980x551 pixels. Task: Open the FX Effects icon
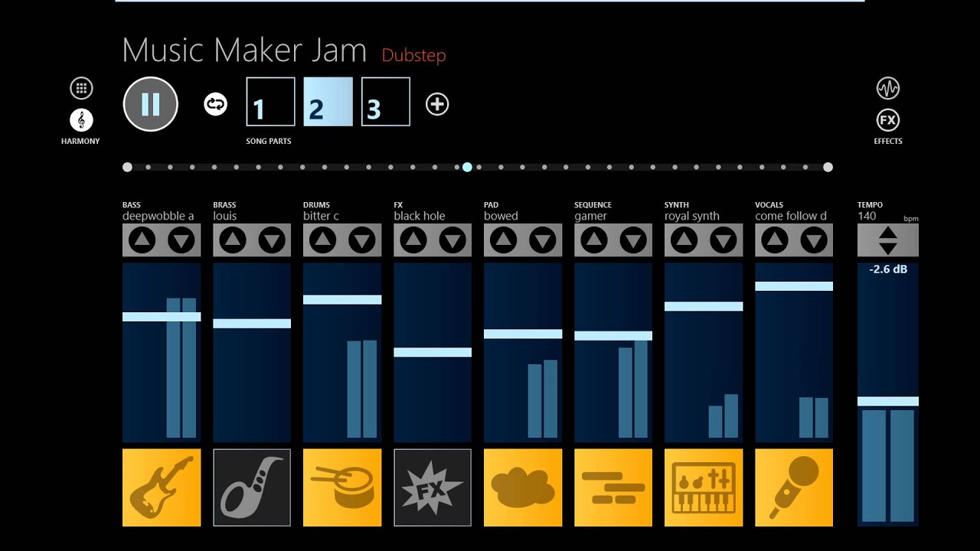pos(888,120)
